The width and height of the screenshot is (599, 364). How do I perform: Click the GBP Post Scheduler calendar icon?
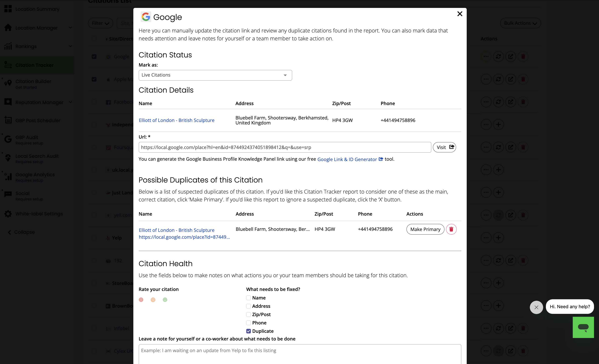tap(8, 120)
